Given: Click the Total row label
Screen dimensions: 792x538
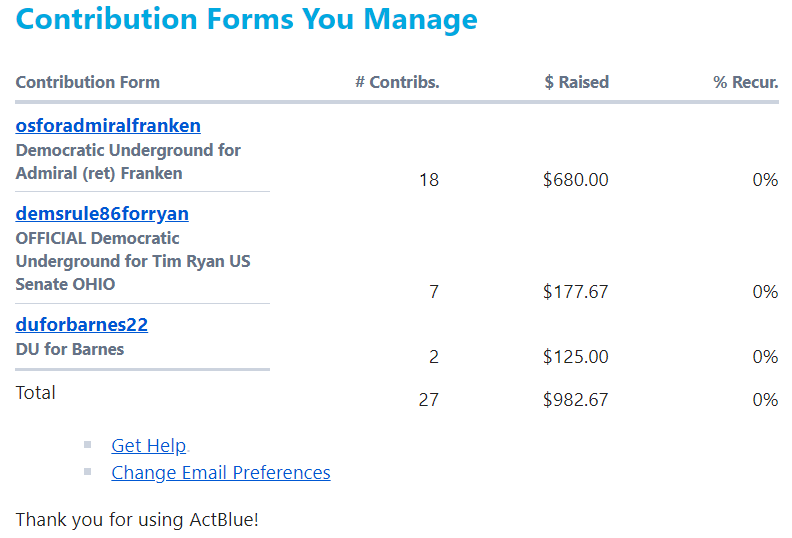Looking at the screenshot, I should pyautogui.click(x=36, y=393).
